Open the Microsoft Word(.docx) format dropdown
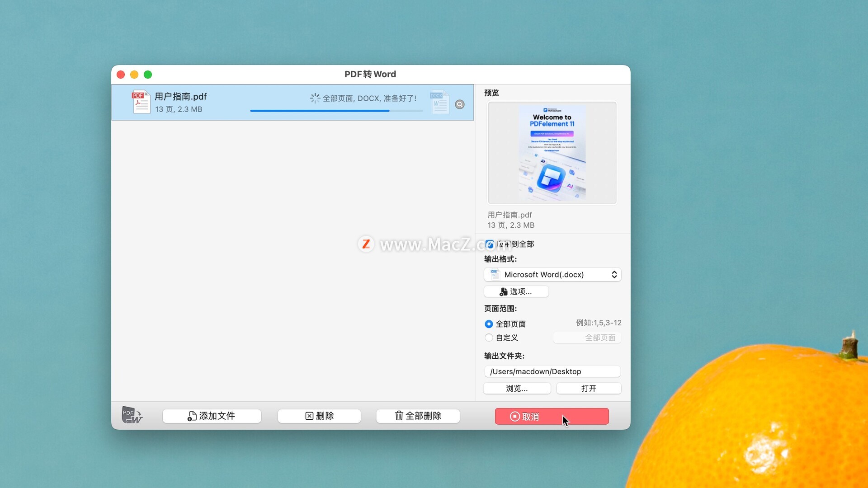Screen dimensions: 868x488 (552, 275)
